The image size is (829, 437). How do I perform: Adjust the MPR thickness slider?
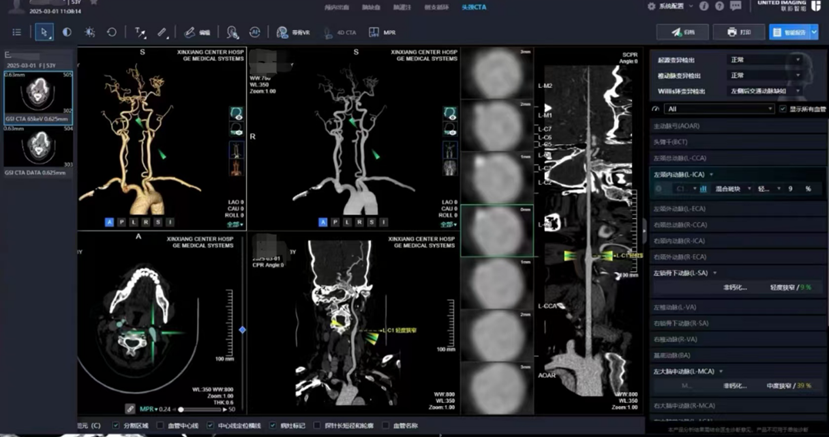point(182,409)
